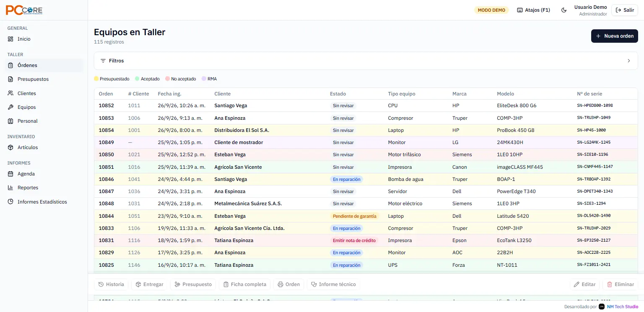Click the Órdenes clipboard icon
Image resolution: width=644 pixels, height=312 pixels.
pos(10,65)
